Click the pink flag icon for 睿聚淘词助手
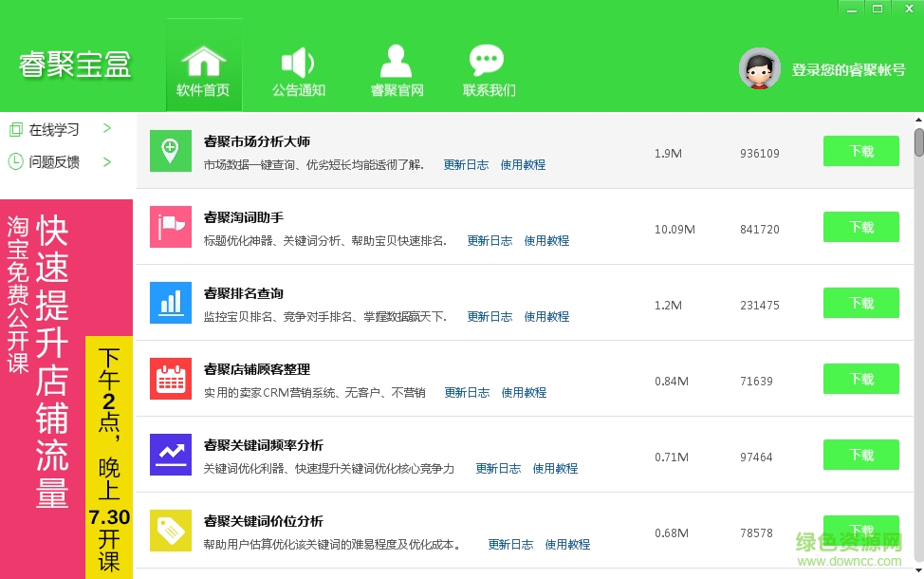The image size is (924, 579). [x=171, y=227]
